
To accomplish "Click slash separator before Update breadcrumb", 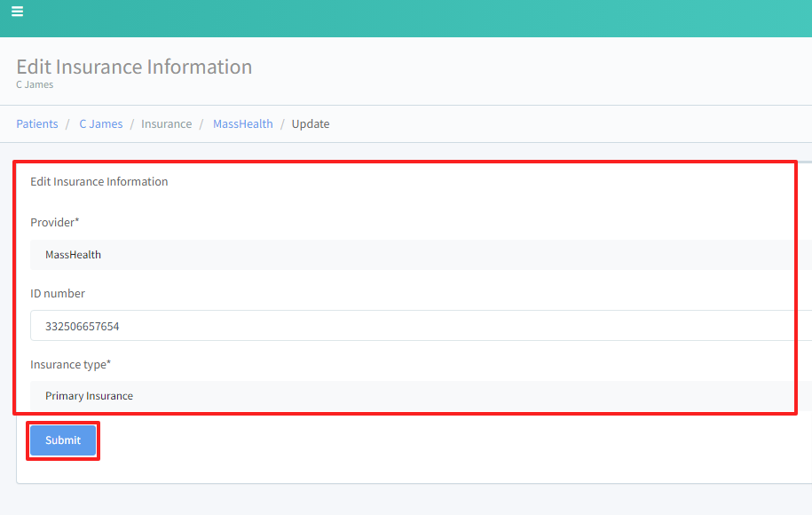I will pyautogui.click(x=282, y=124).
